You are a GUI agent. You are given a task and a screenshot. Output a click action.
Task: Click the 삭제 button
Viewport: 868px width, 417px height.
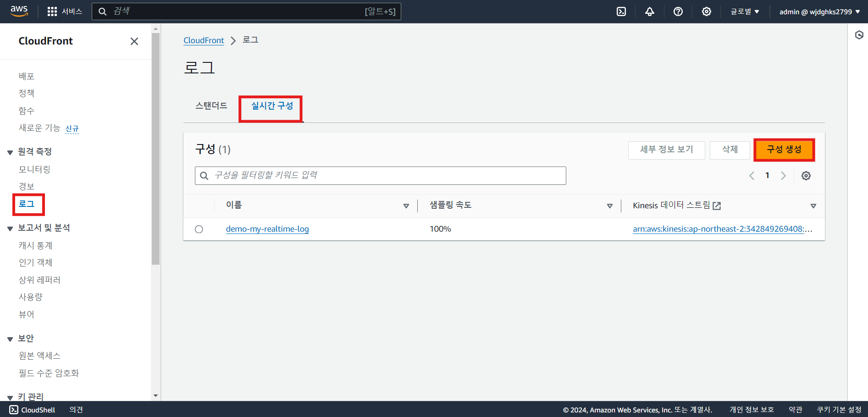point(730,150)
